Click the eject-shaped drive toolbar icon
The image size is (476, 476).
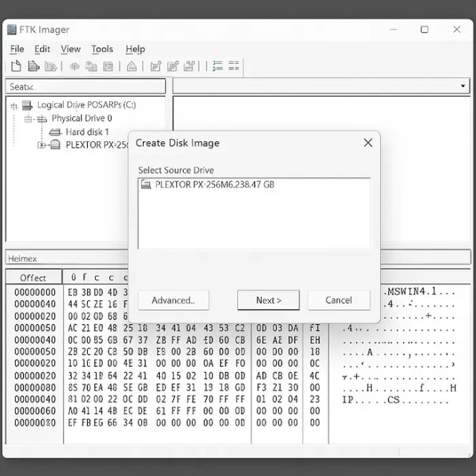132,66
